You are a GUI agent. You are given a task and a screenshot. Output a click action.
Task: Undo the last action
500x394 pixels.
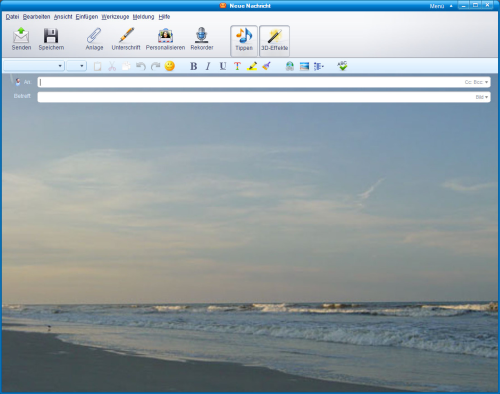[x=141, y=66]
